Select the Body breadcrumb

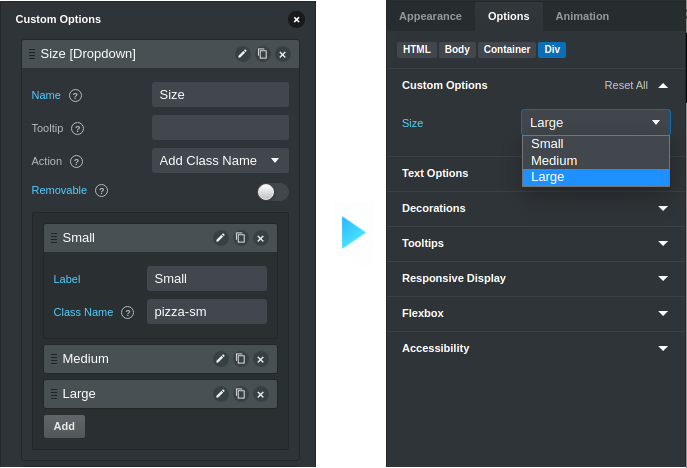pos(457,50)
